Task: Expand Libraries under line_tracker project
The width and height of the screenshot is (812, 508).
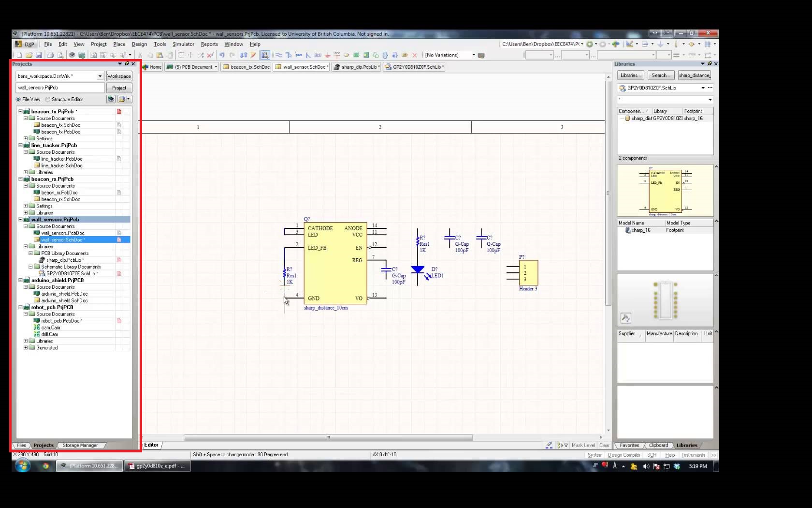Action: click(x=26, y=172)
